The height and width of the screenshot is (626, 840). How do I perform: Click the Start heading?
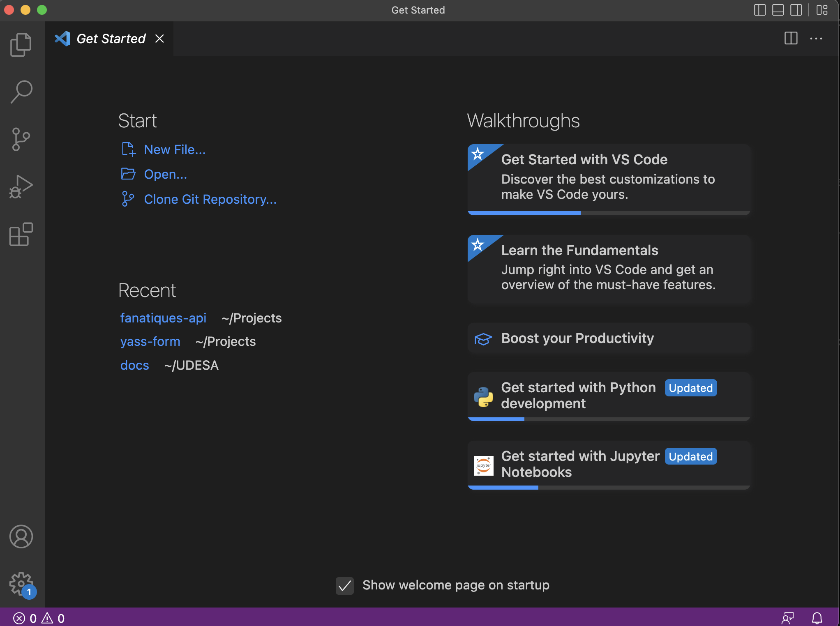pyautogui.click(x=137, y=121)
